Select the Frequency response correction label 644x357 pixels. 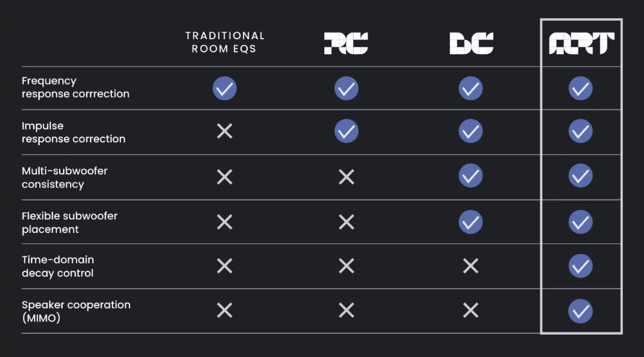click(76, 87)
